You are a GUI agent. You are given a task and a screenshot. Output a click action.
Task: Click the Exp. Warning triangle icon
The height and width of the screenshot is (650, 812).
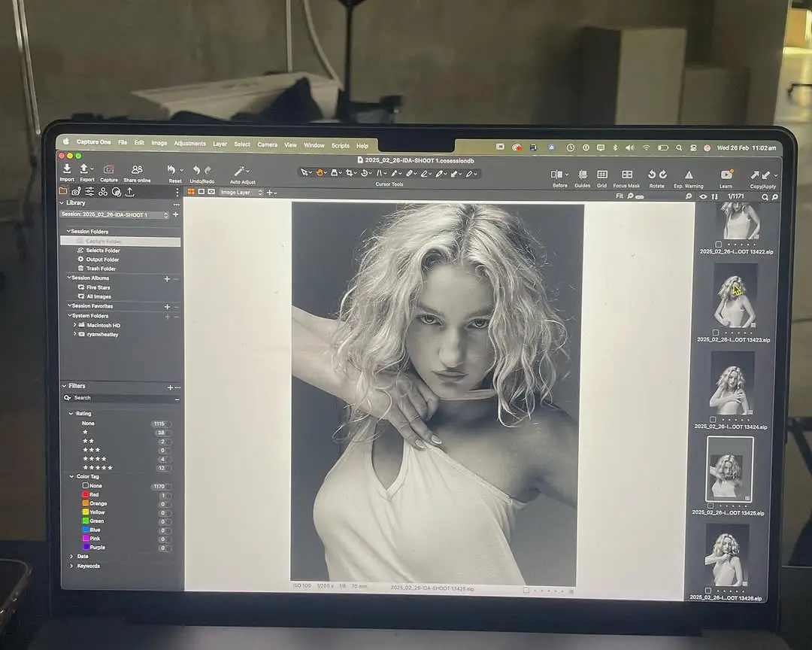[688, 175]
